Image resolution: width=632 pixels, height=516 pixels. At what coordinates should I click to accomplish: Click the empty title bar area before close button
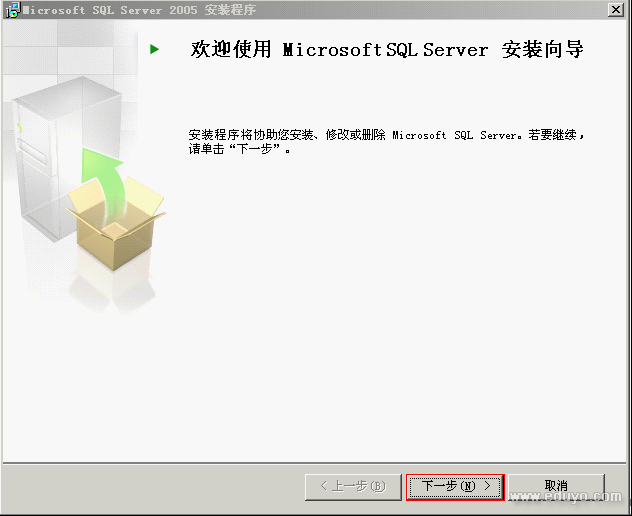[x=450, y=9]
